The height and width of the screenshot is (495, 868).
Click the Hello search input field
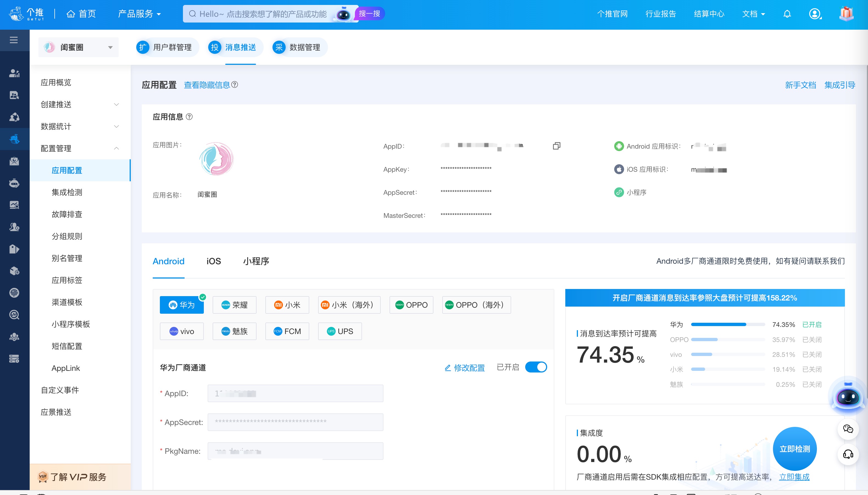(x=262, y=14)
